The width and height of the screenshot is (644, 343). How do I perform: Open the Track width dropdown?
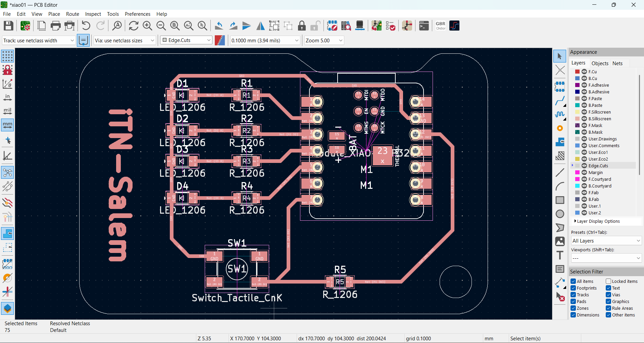coord(39,40)
